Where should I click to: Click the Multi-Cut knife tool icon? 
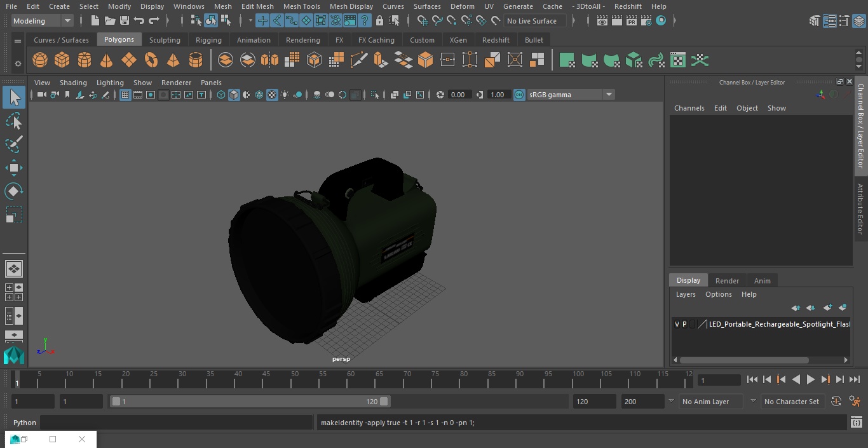point(359,60)
